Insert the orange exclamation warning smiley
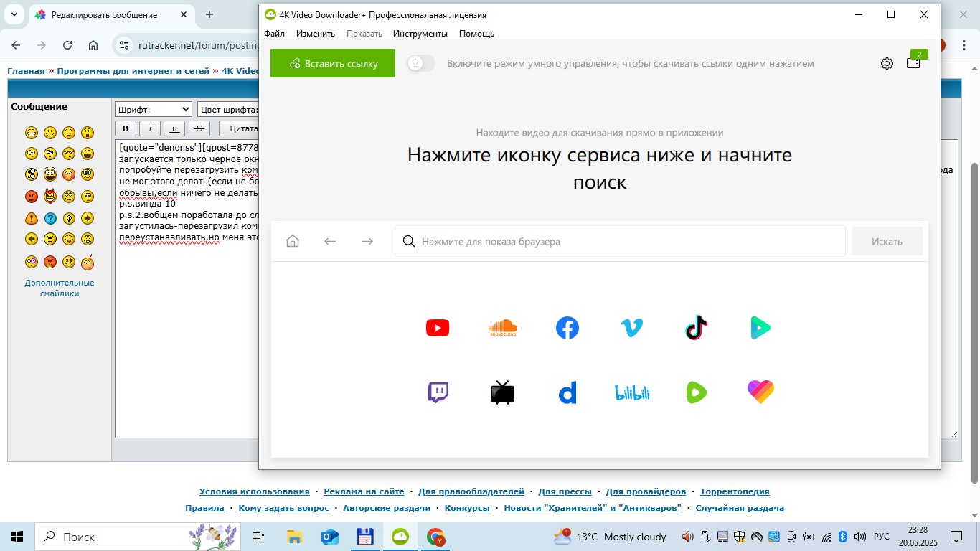 click(31, 218)
